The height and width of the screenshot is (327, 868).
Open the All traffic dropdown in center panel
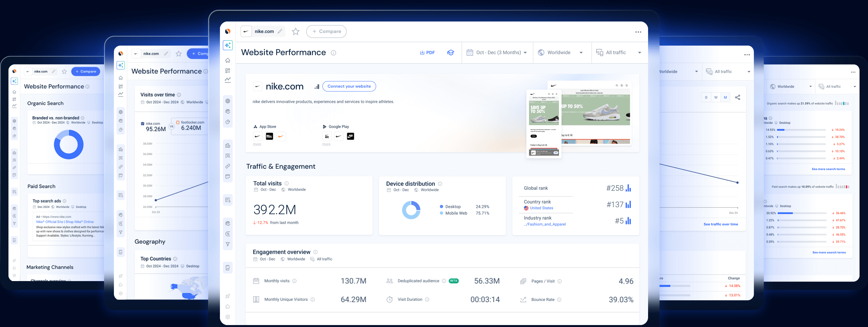tap(619, 53)
